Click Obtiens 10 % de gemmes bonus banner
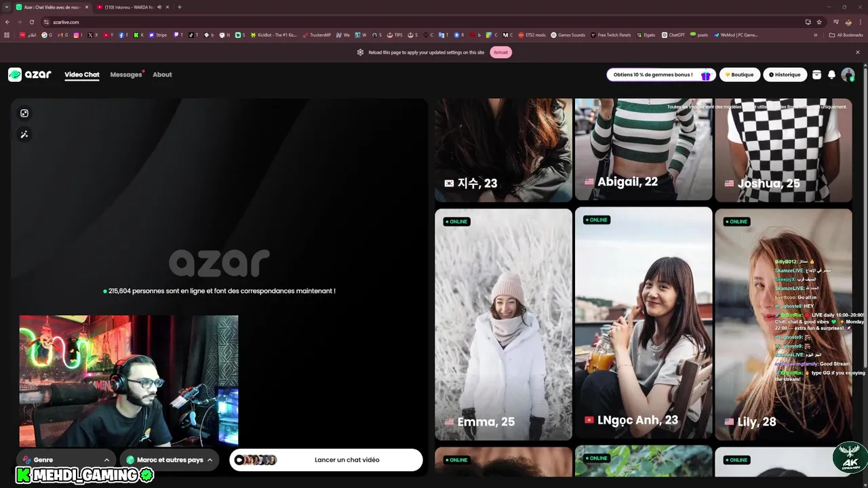This screenshot has width=868, height=488. point(661,75)
